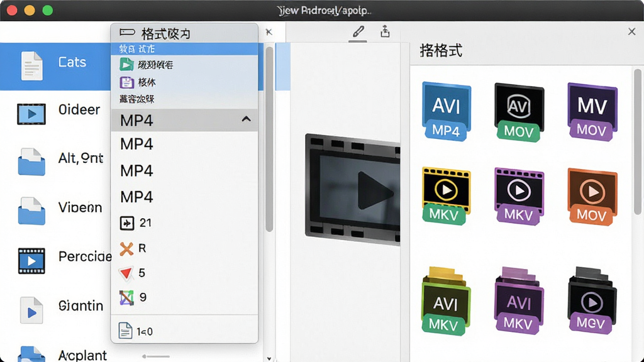
Task: Click the yellow minimize window button
Action: (x=30, y=10)
